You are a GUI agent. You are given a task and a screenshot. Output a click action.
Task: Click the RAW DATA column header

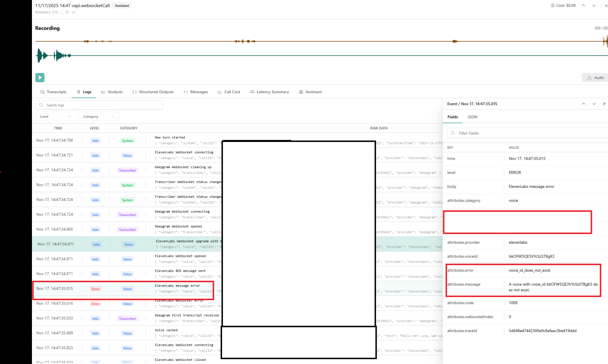379,128
